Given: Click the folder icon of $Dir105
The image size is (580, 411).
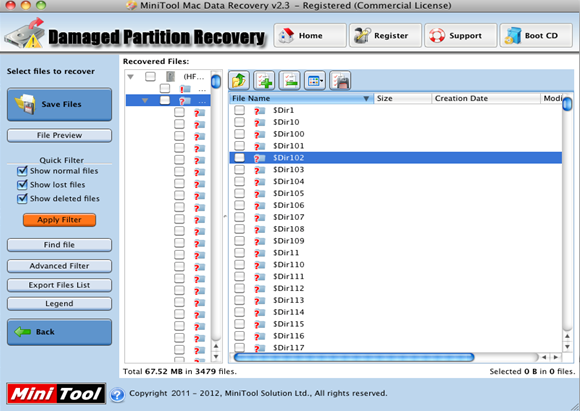Looking at the screenshot, I should 260,193.
